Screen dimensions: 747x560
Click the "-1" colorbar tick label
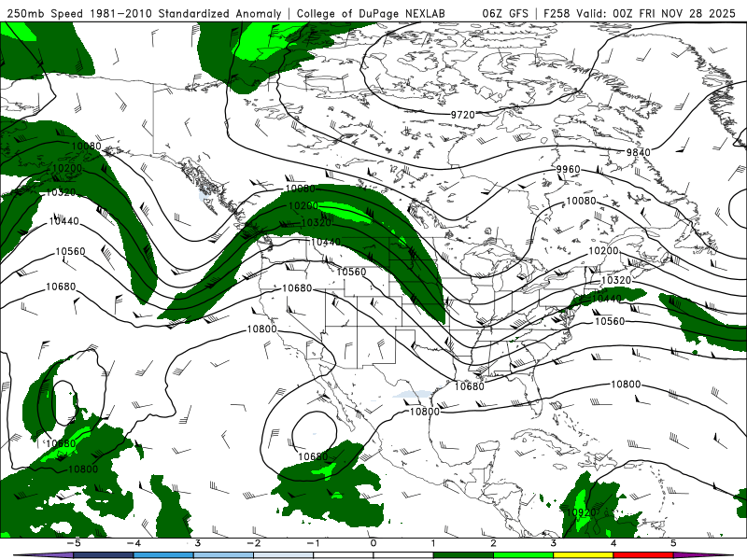pos(313,543)
